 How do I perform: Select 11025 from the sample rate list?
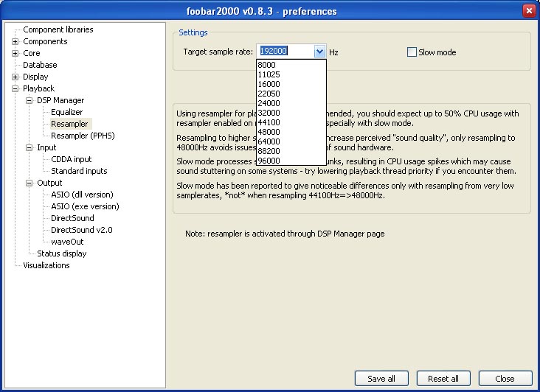[291, 74]
